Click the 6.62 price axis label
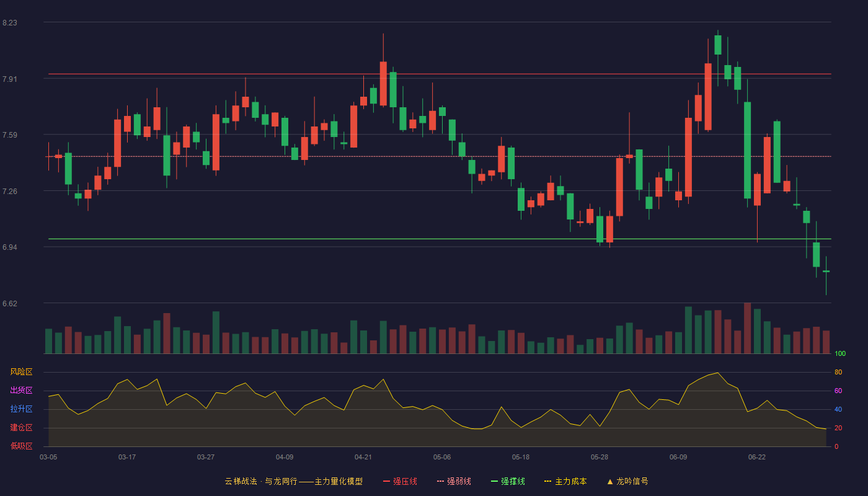Viewport: 868px width, 496px height. click(10, 304)
